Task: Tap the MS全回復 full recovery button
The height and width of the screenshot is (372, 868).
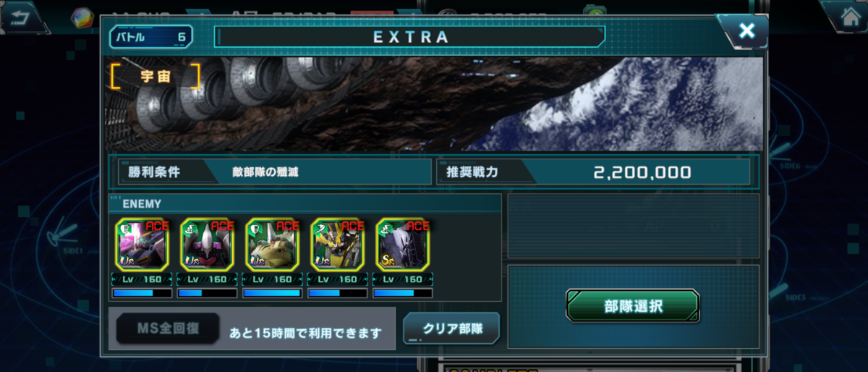Action: coord(168,329)
